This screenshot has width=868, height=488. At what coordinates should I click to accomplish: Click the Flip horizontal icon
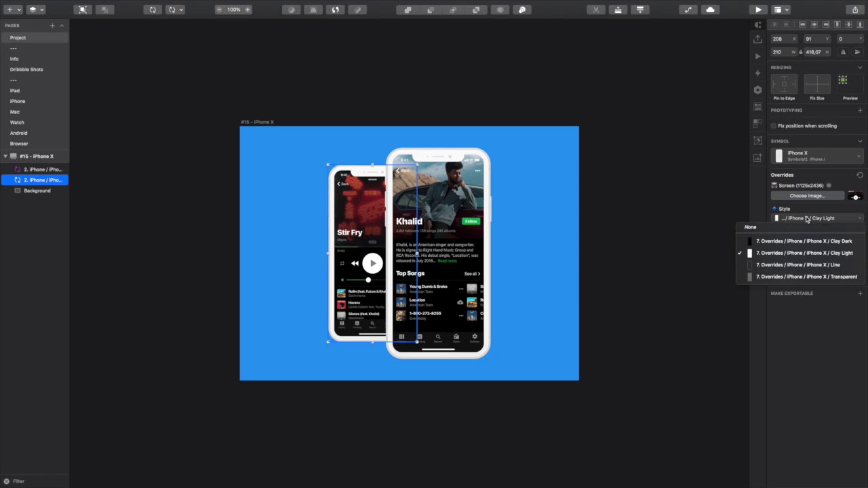pos(844,52)
